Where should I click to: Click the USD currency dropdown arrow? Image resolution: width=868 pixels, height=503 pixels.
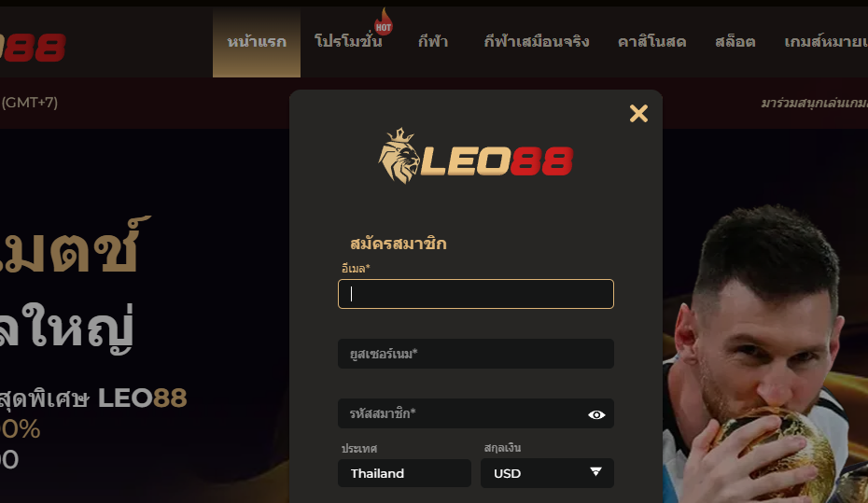point(595,471)
